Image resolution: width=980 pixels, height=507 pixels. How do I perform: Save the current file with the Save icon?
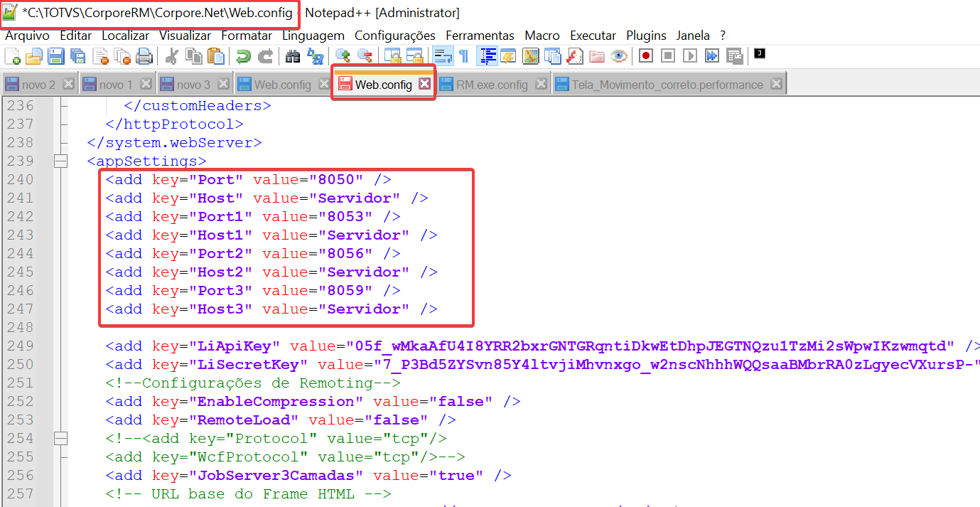click(55, 55)
